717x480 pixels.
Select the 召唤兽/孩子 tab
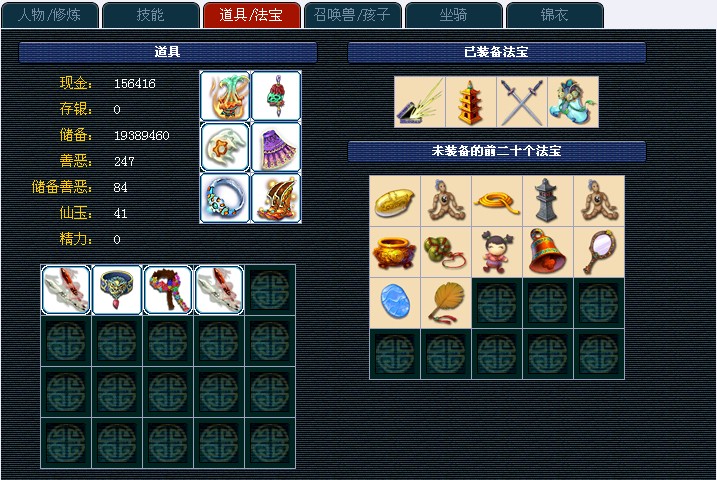pos(353,15)
